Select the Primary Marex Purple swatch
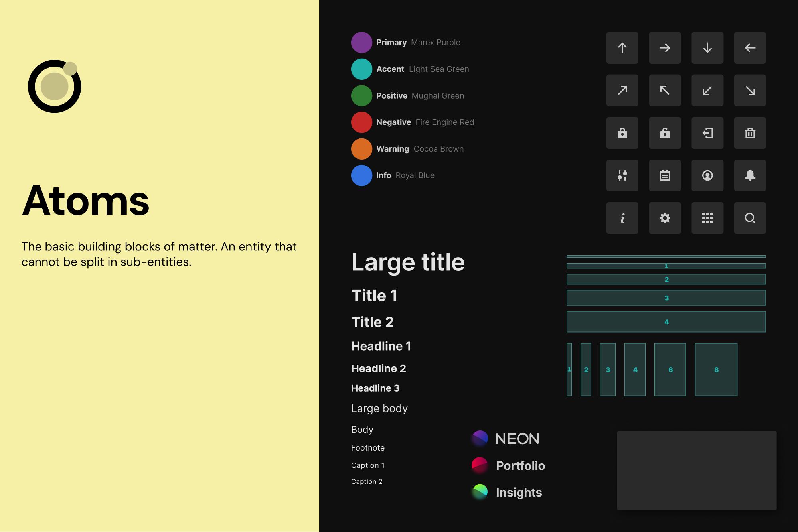Image resolution: width=798 pixels, height=532 pixels. 361,43
